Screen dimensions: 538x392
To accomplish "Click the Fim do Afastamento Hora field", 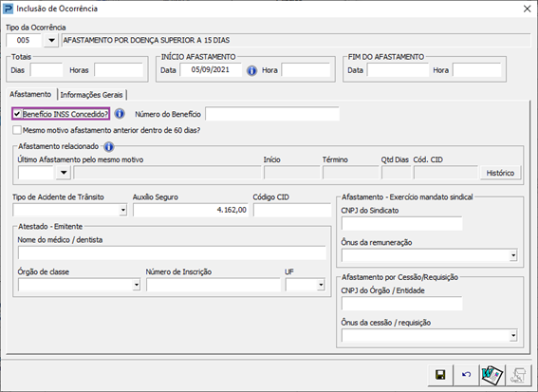I will (477, 70).
